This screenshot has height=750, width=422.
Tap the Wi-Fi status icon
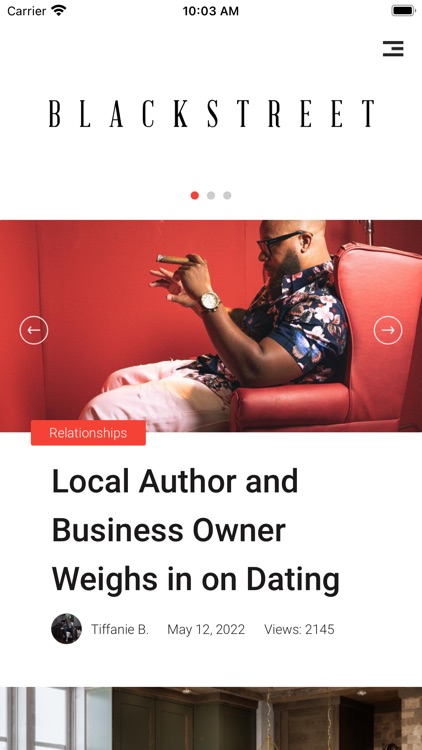click(x=59, y=11)
